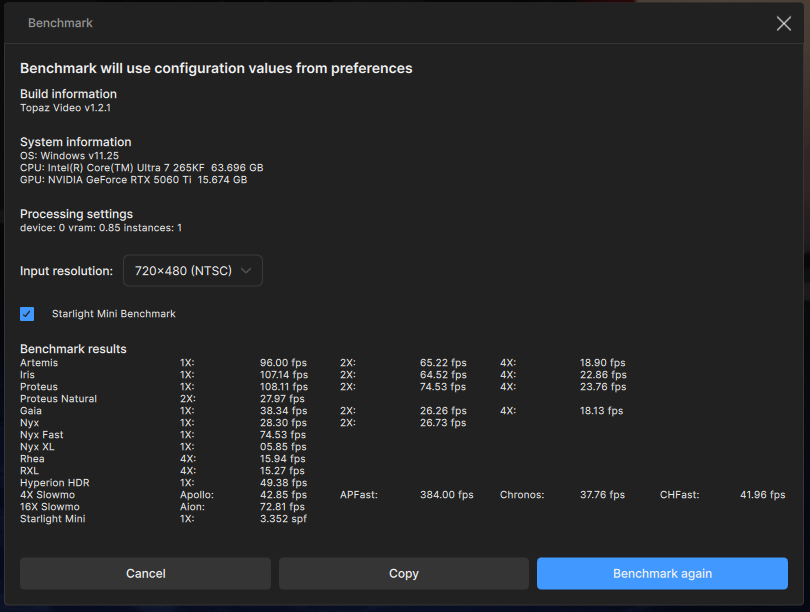Click the Starlight Mini Benchmark checkbox label
The image size is (810, 612).
point(113,314)
